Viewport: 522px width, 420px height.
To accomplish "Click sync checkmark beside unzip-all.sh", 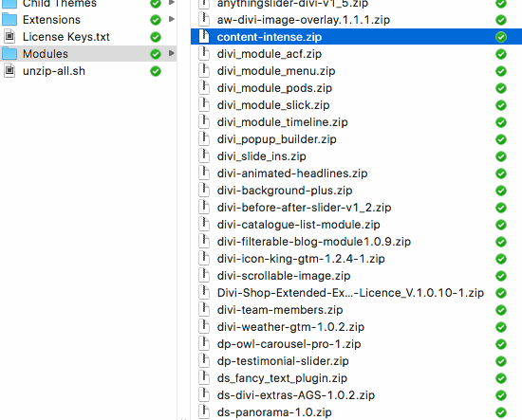I will point(156,71).
